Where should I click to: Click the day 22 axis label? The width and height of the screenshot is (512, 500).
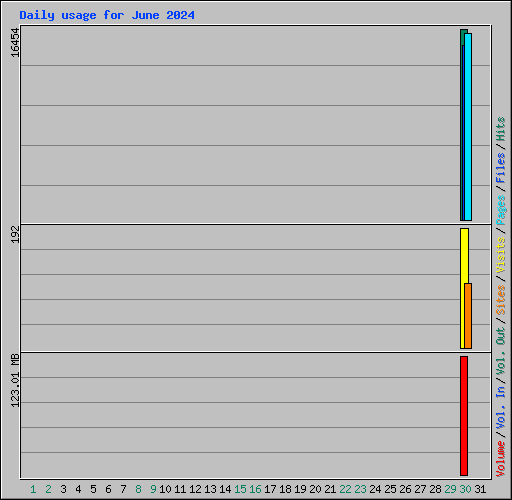345,489
